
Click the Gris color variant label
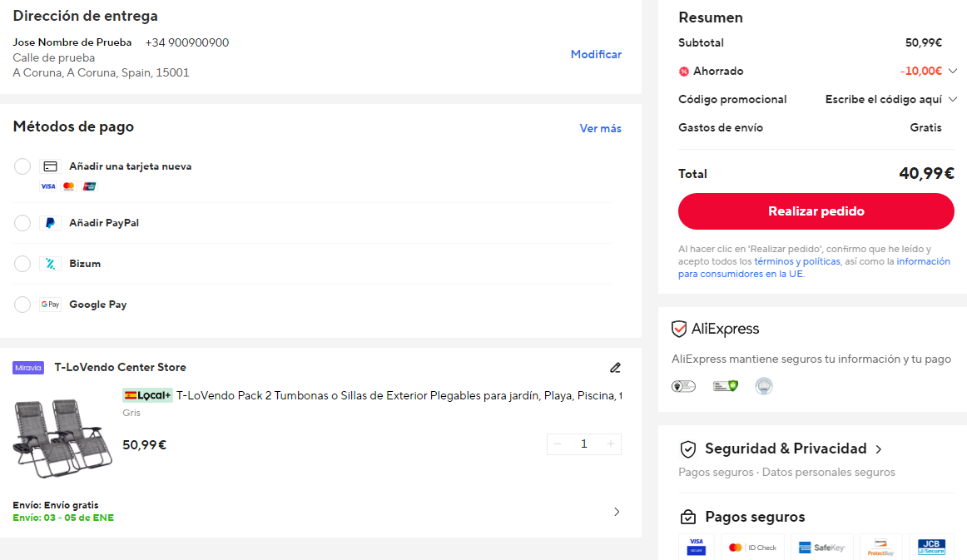click(x=131, y=414)
